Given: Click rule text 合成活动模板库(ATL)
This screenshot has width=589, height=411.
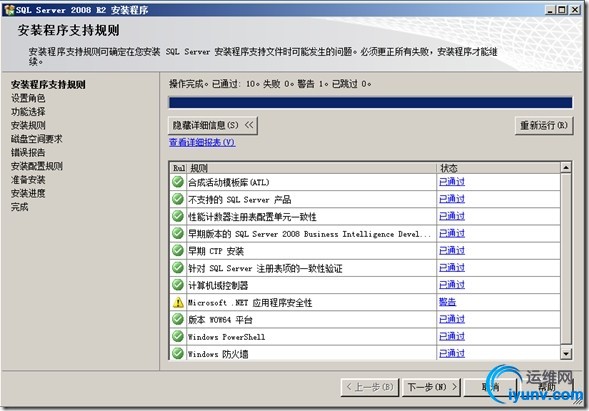Looking at the screenshot, I should [229, 183].
